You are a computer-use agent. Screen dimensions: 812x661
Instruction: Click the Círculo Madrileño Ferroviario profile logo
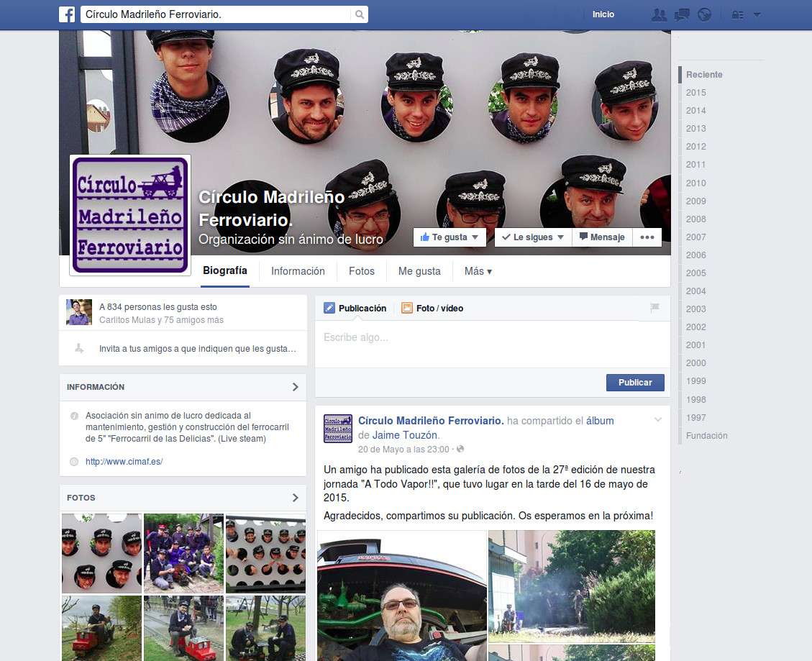coord(130,215)
